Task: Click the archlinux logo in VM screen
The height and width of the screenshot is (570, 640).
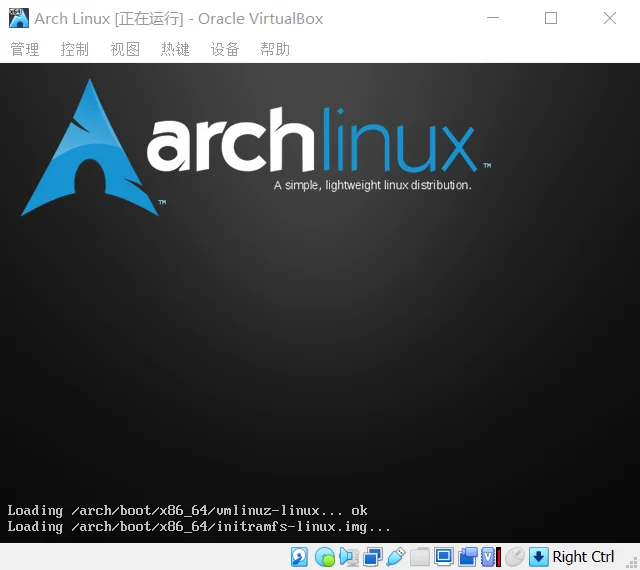Action: pyautogui.click(x=256, y=147)
